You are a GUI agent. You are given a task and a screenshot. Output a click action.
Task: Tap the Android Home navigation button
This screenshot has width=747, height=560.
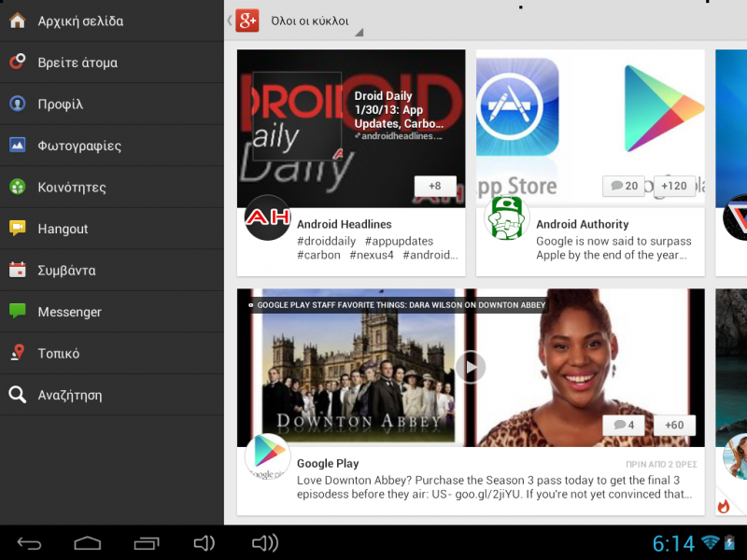pos(88,543)
